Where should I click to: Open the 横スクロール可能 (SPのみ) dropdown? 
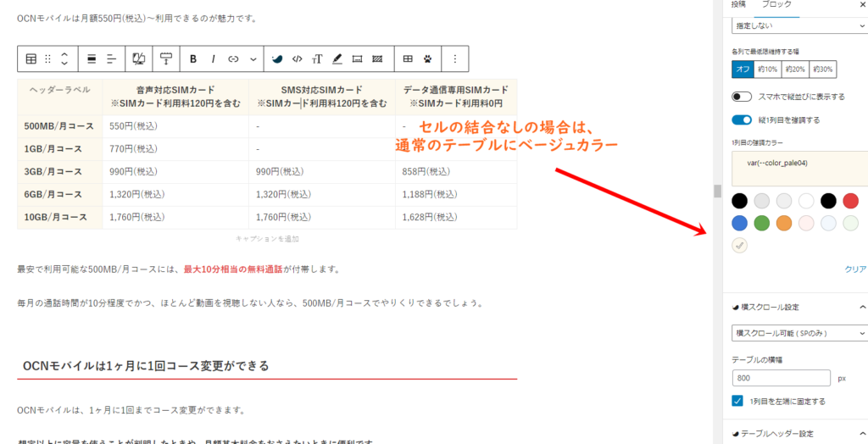tap(799, 333)
